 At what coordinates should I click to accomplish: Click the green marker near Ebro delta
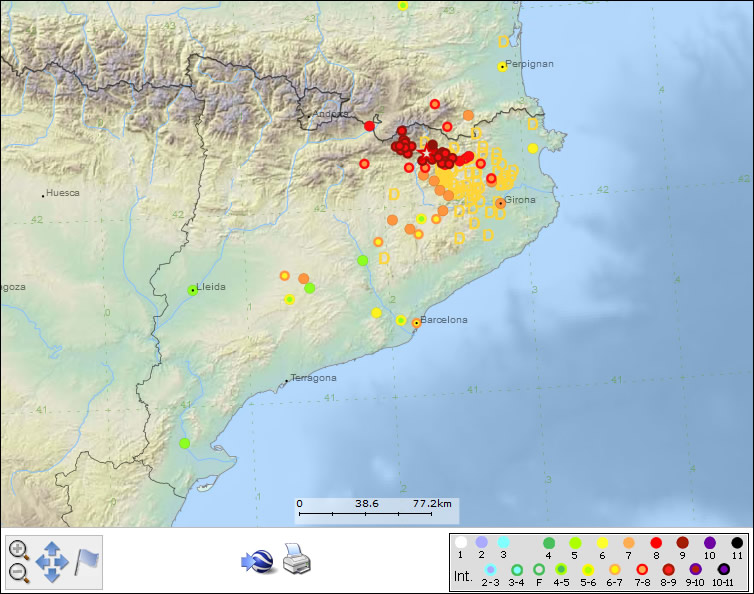pyautogui.click(x=184, y=443)
